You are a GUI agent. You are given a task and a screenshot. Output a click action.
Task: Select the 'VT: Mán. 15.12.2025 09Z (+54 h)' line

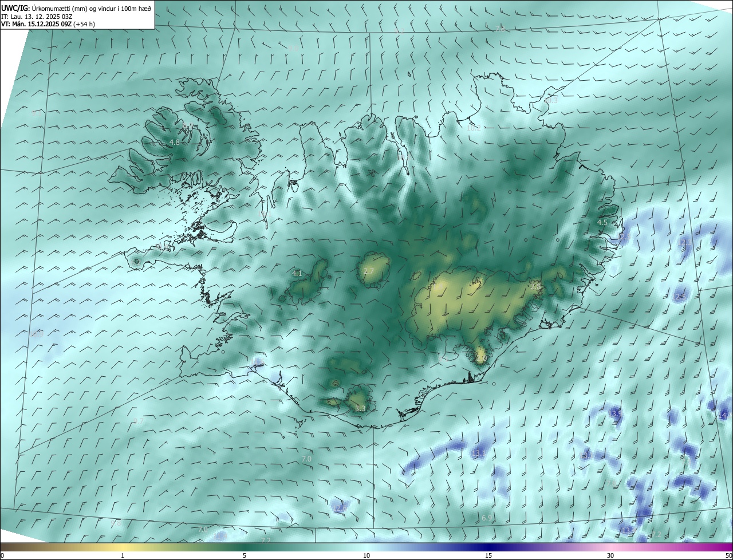(48, 24)
